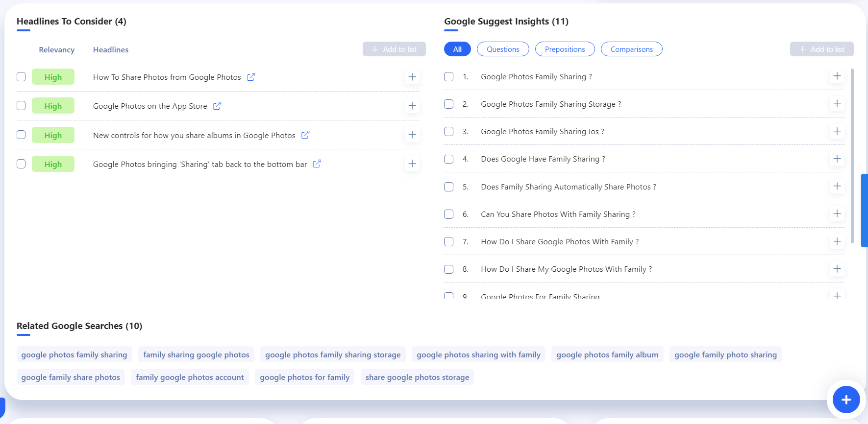Click the Google Suggest Insights list scrollbar
Viewport: 868px width, 424px height.
click(x=852, y=156)
